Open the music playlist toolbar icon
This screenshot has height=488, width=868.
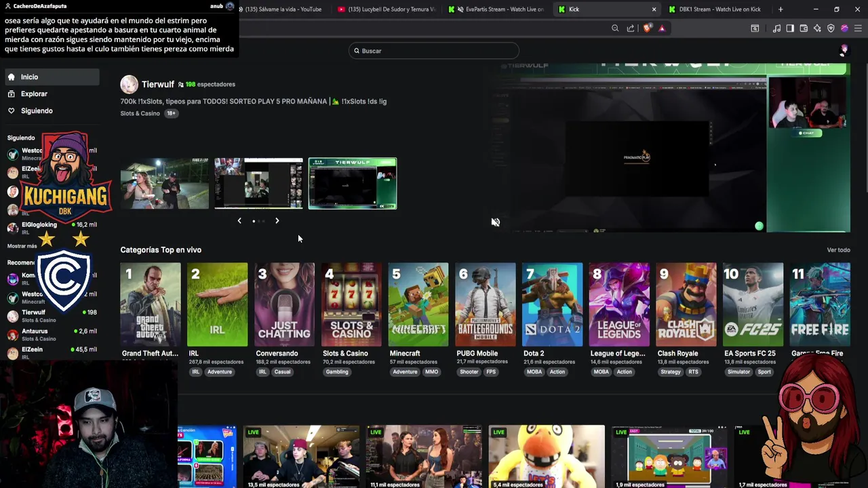pos(776,28)
